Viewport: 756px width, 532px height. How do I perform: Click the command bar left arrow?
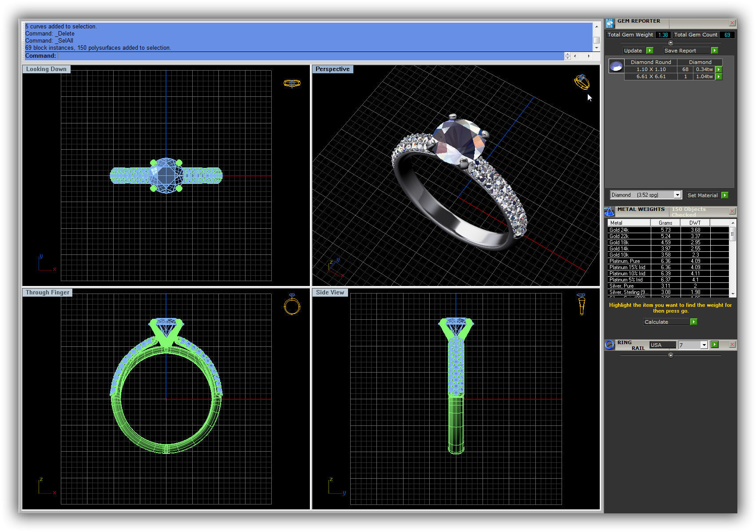pyautogui.click(x=575, y=56)
